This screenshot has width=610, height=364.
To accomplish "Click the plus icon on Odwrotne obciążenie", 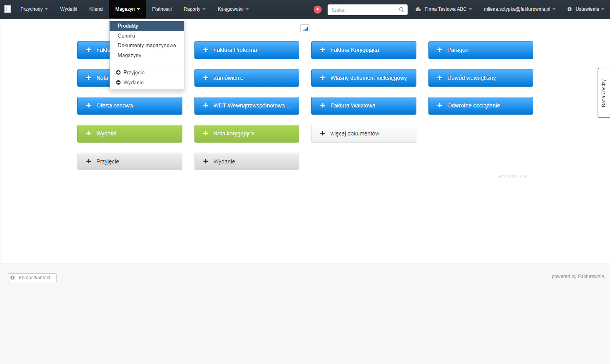I will pos(440,105).
